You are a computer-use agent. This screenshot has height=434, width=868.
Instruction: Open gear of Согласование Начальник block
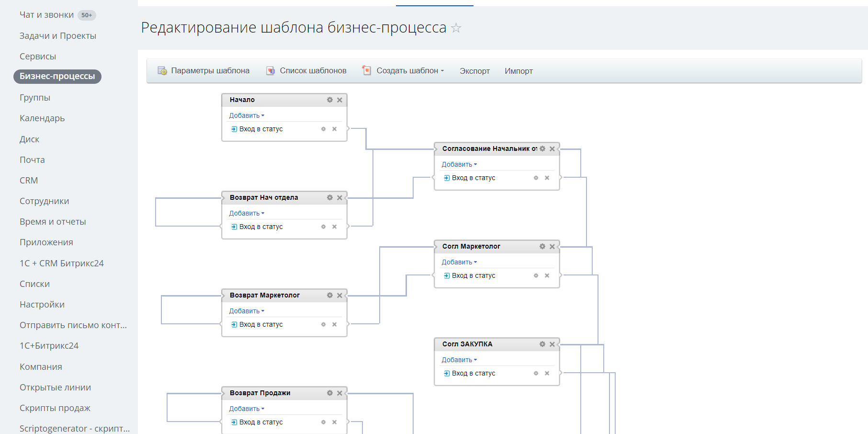pos(542,148)
